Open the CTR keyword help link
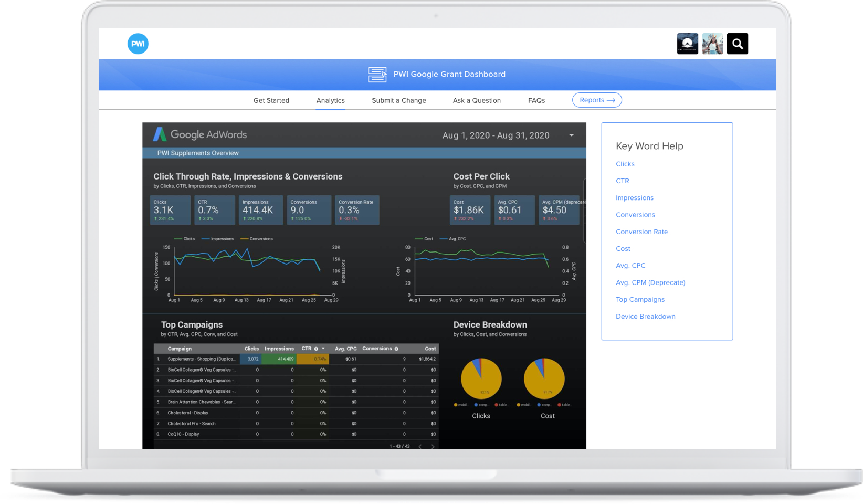Image resolution: width=863 pixels, height=504 pixels. (x=622, y=181)
